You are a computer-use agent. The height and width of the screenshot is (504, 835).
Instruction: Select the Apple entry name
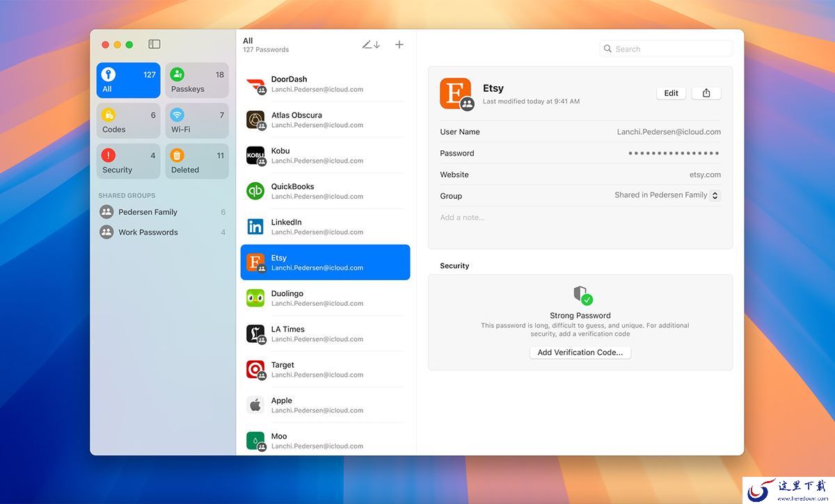coord(282,400)
